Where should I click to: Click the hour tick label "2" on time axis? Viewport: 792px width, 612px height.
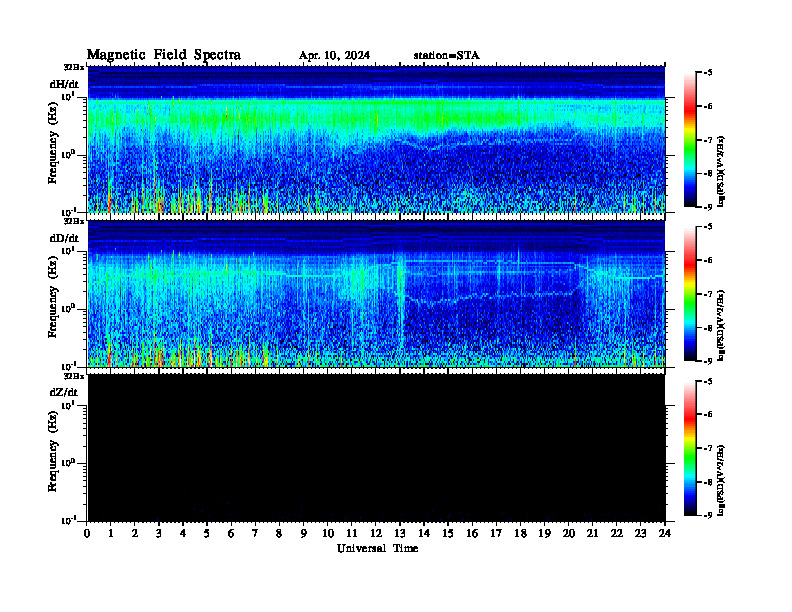coord(135,534)
